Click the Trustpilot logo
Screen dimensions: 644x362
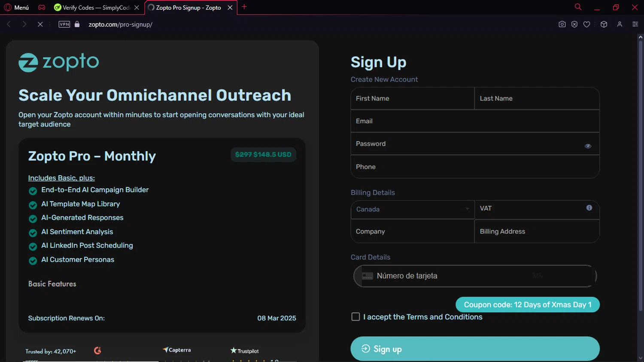coord(245,351)
